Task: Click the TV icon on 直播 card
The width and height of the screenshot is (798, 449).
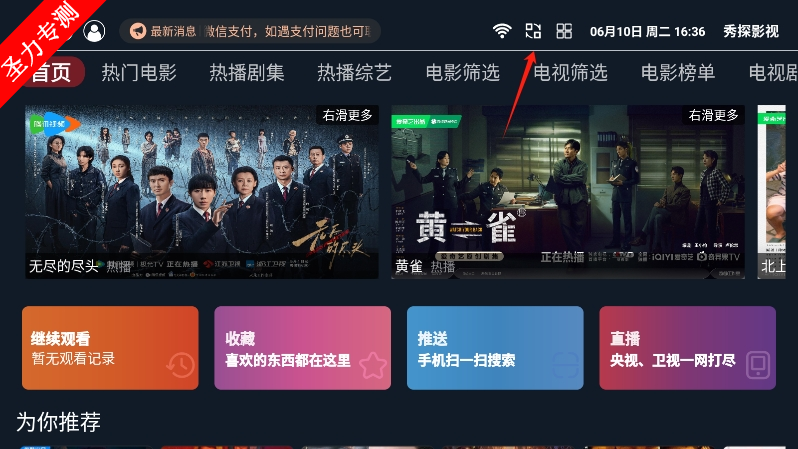Action: pyautogui.click(x=758, y=365)
